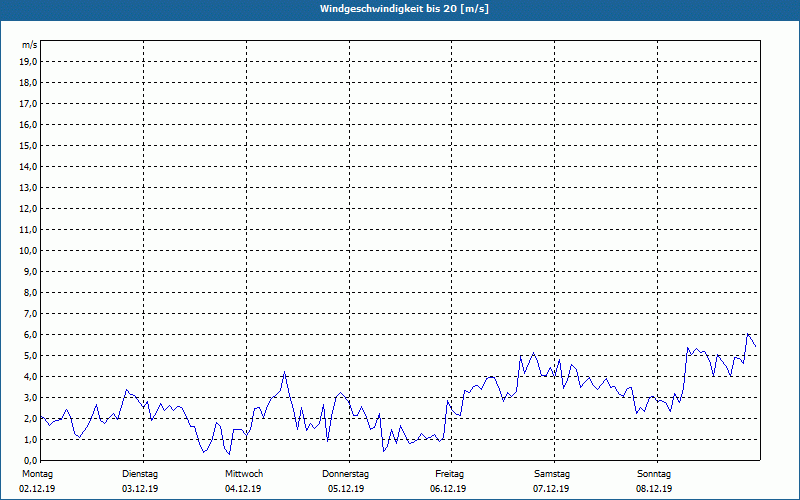The width and height of the screenshot is (800, 500).
Task: Select the Freitag day label
Action: tap(449, 474)
